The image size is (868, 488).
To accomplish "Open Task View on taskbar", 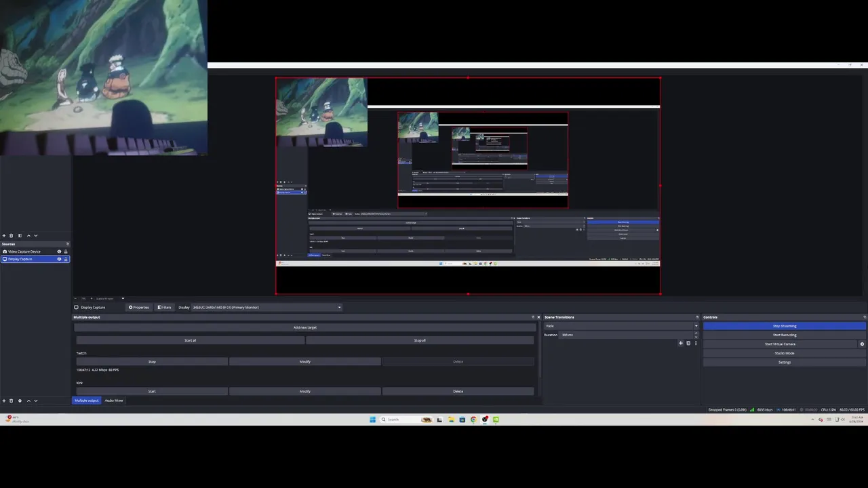I will pos(439,420).
